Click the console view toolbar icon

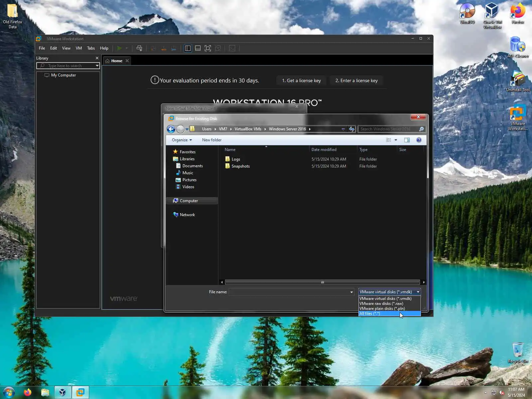pyautogui.click(x=232, y=48)
